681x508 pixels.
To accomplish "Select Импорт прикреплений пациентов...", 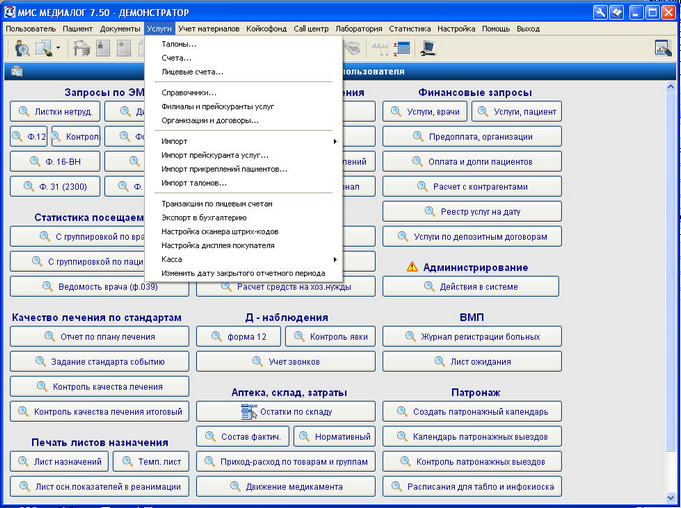I will click(244, 169).
